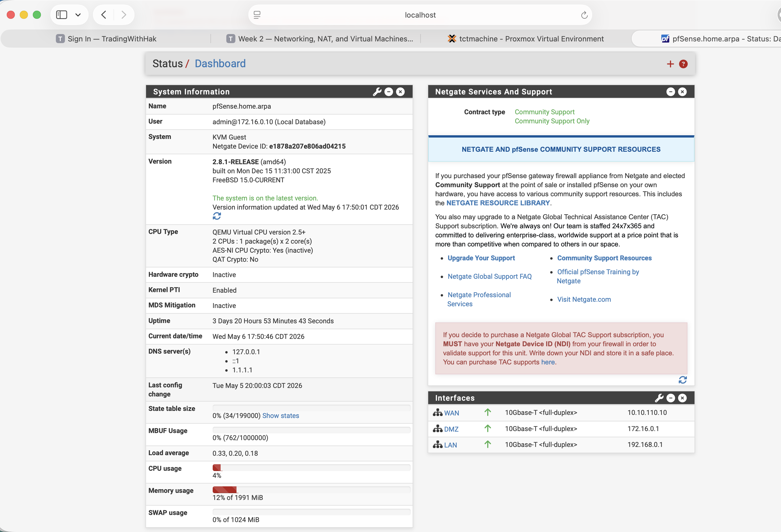This screenshot has height=532, width=781.
Task: Click DNS server entry 1.1.1.1
Action: click(242, 370)
